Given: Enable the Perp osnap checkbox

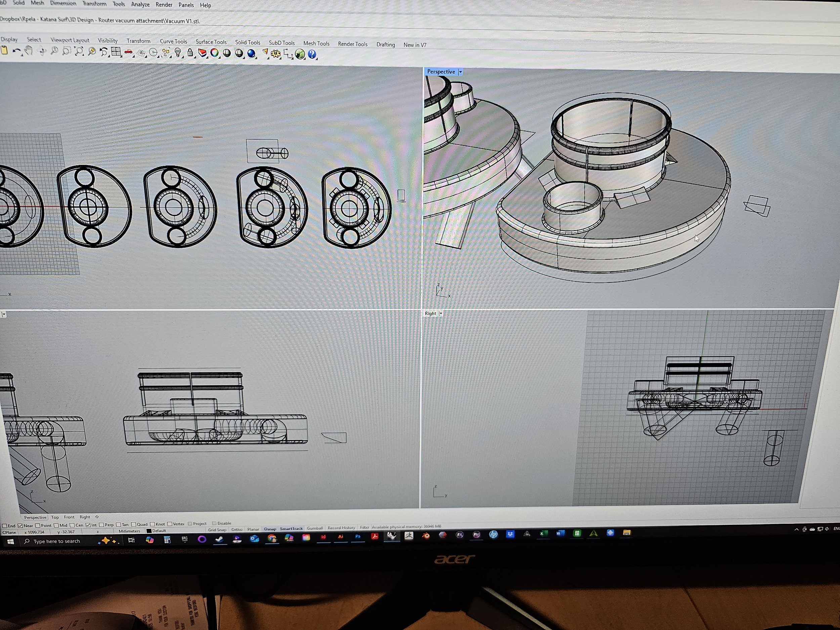Looking at the screenshot, I should click(101, 525).
